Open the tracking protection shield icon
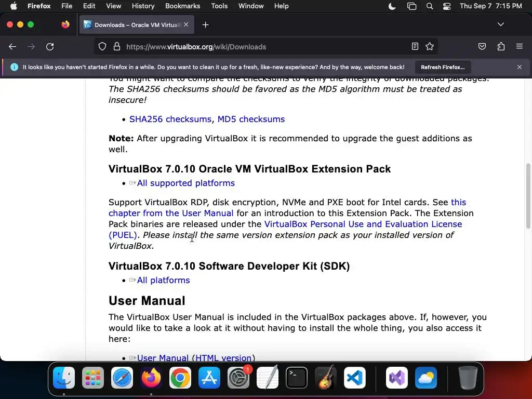This screenshot has height=399, width=532. coord(102,47)
